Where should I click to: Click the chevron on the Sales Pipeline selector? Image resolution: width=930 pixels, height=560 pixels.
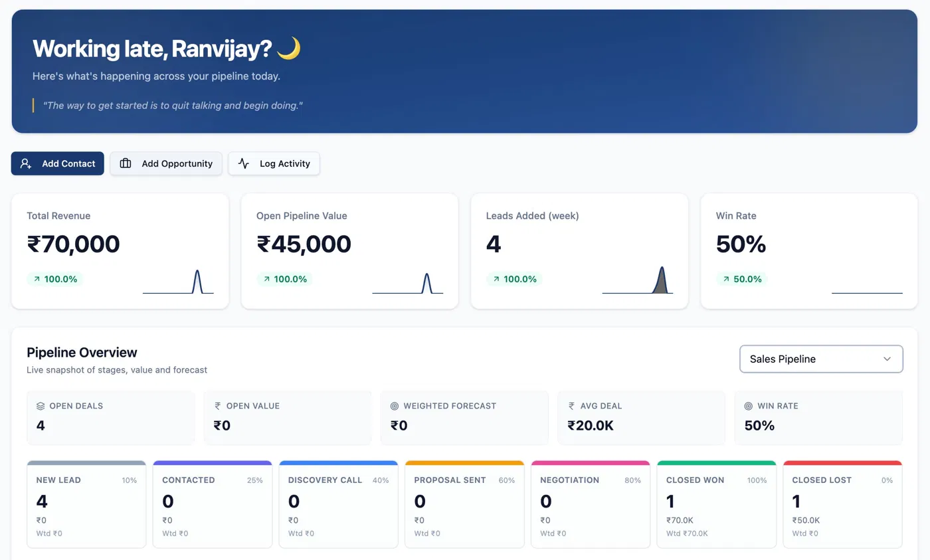coord(887,359)
